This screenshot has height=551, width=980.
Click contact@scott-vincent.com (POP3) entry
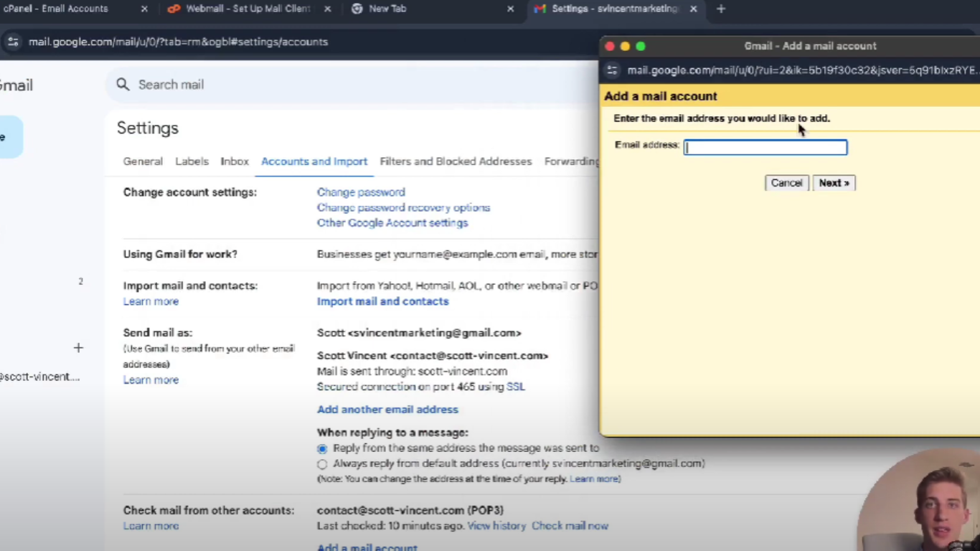410,510
